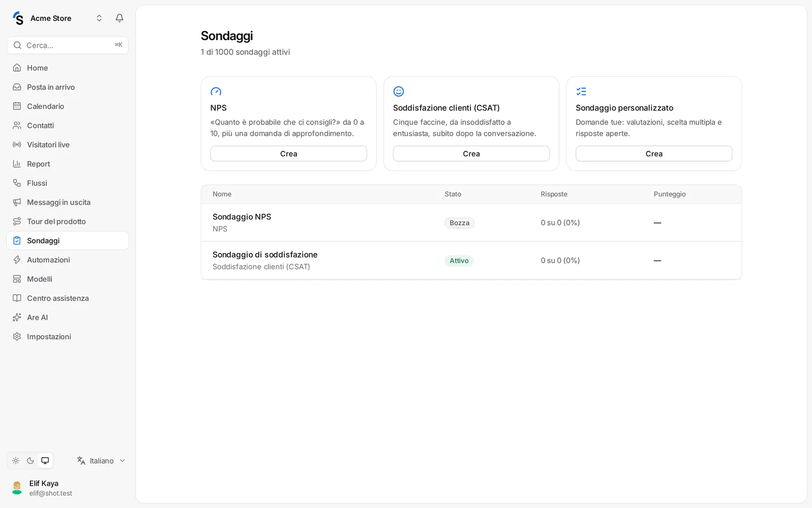
Task: Click the Modelli templates icon
Action: [x=17, y=279]
